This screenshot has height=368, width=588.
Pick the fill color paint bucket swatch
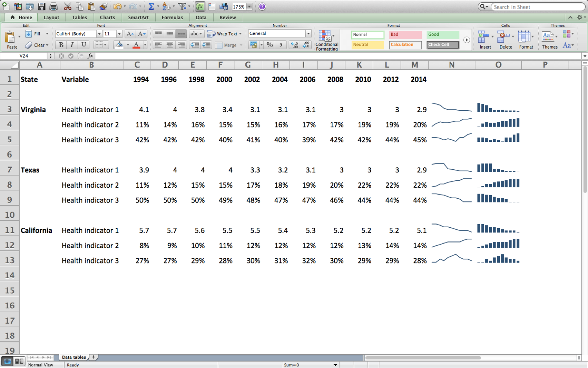[119, 45]
